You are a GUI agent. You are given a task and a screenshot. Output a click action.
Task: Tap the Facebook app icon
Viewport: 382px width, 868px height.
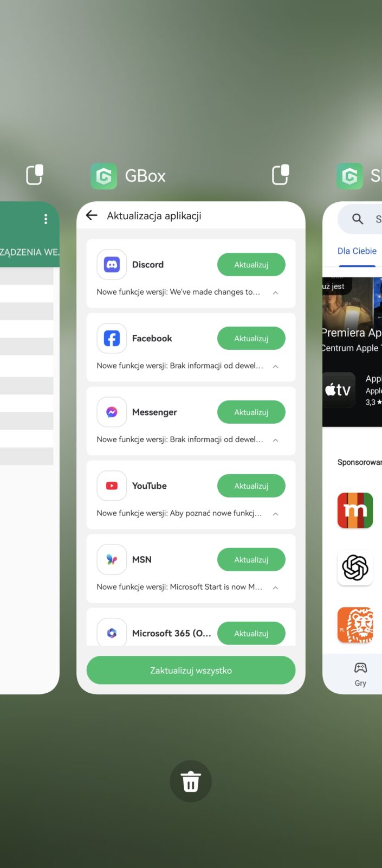(112, 339)
